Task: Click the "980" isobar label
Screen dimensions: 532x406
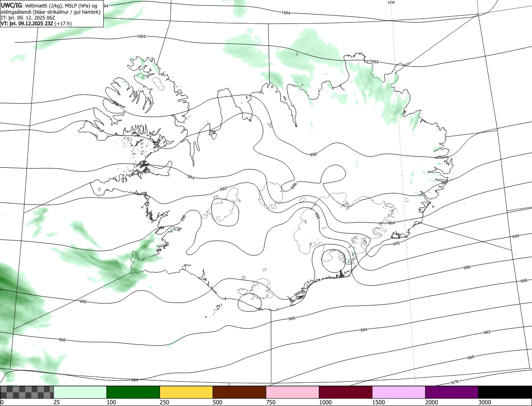Action: pyautogui.click(x=471, y=357)
